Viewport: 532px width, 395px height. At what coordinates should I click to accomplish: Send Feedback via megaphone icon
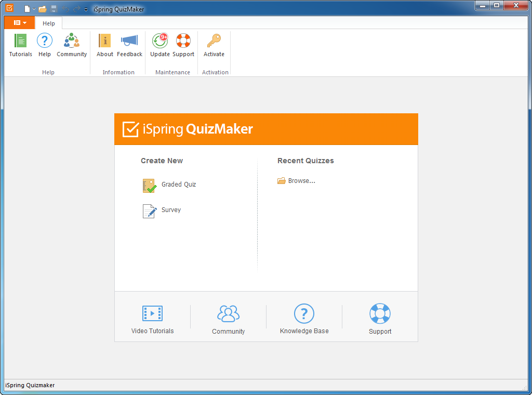129,45
